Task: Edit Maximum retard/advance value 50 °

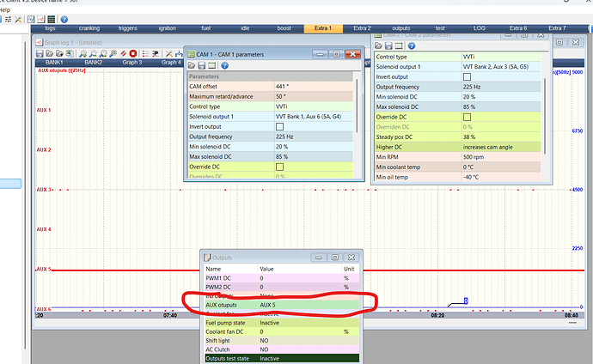Action: coord(314,96)
